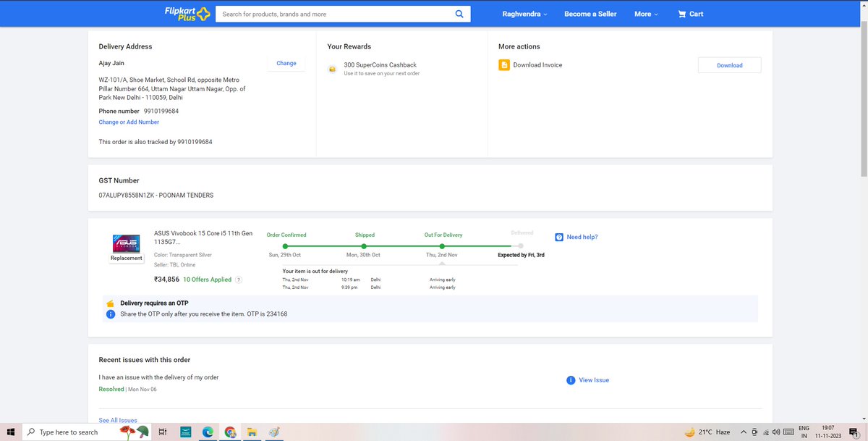Open Microsoft Edge from the taskbar
Screen dimensions: 868x441
pos(207,432)
